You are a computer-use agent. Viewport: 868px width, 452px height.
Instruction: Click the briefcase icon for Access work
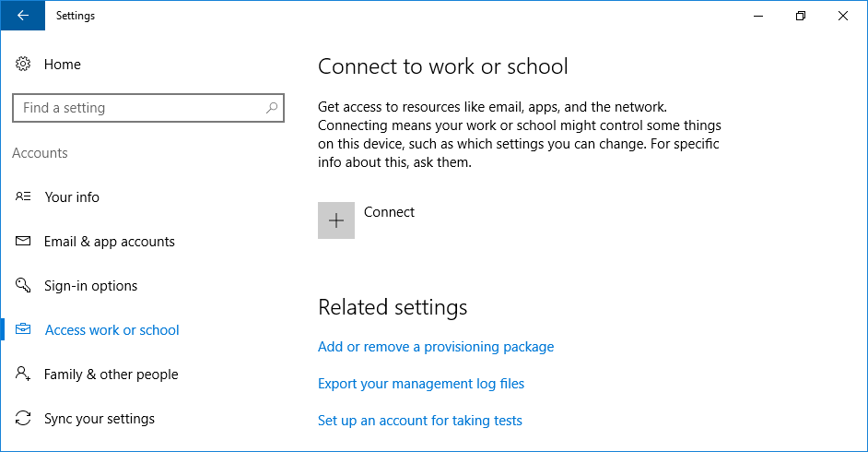[x=23, y=329]
